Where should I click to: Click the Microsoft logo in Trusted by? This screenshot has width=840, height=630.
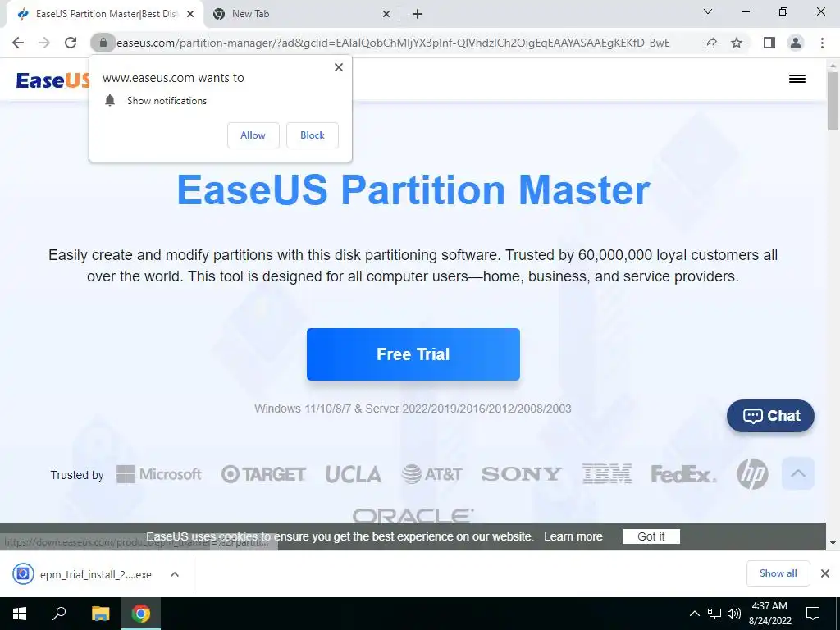159,474
